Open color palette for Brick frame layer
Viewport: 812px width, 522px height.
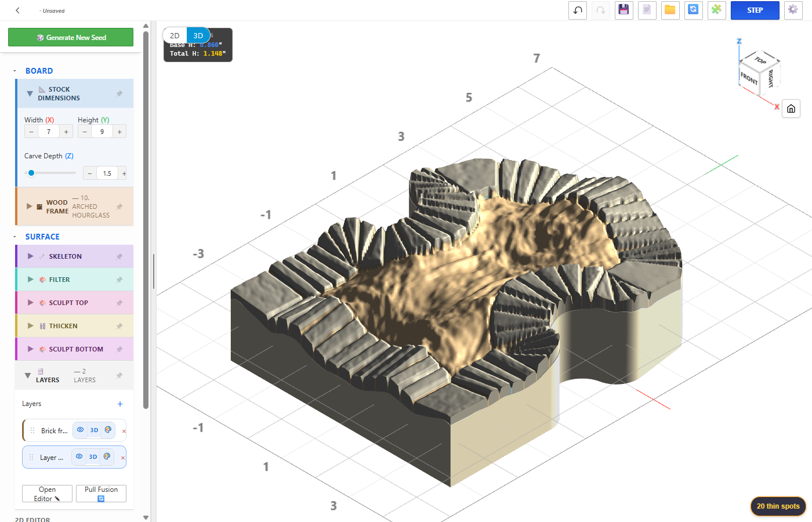coord(108,430)
